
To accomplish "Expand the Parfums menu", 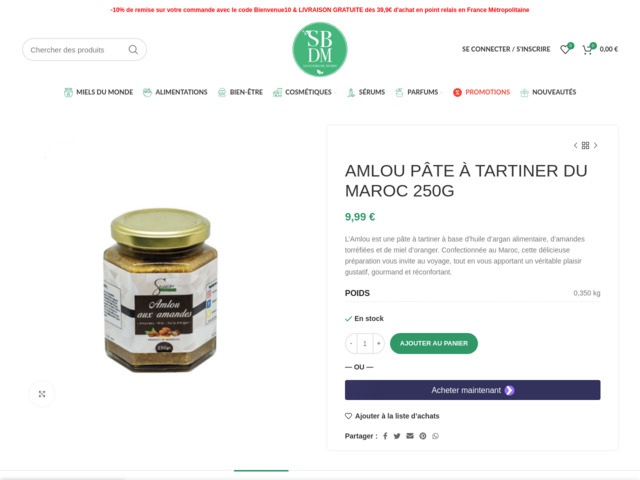I will [419, 92].
